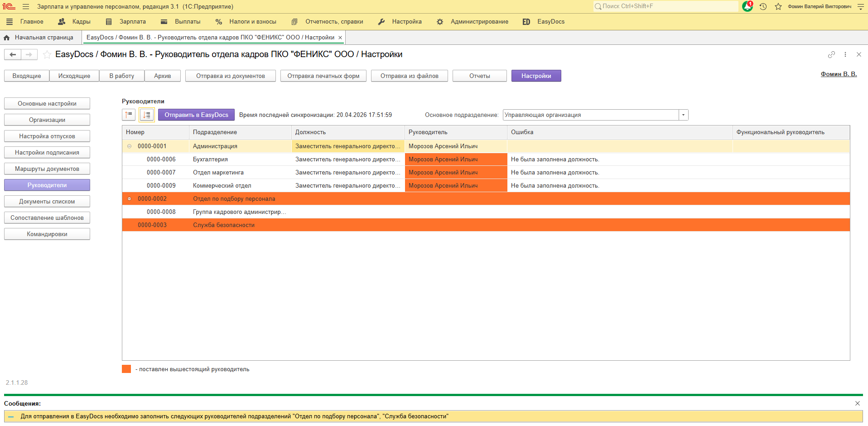Go back with the left arrow button

[13, 54]
